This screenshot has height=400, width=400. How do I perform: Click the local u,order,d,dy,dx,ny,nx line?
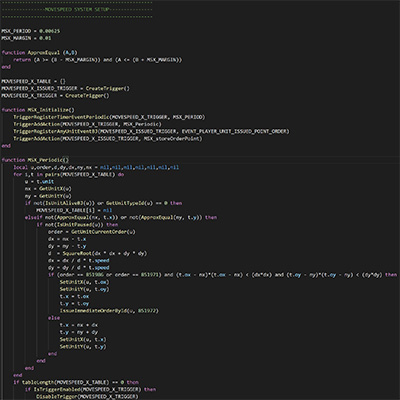tap(96, 167)
